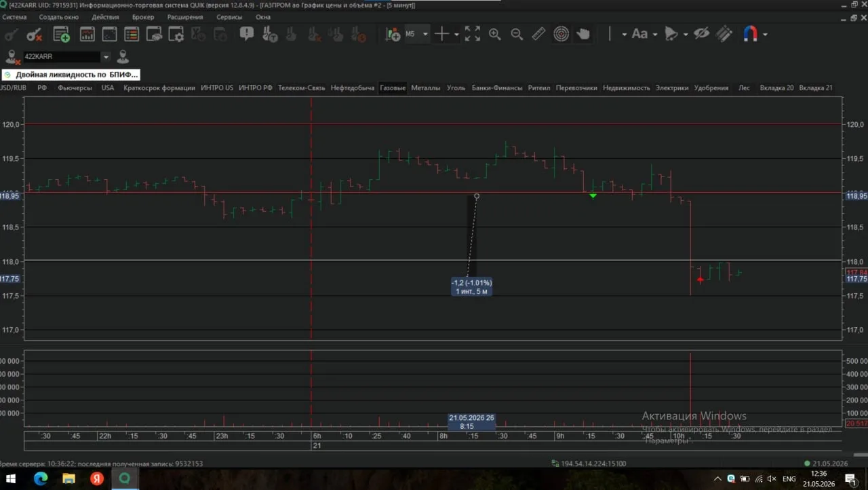Toggle the hand pan mode
The image size is (868, 490).
point(583,34)
